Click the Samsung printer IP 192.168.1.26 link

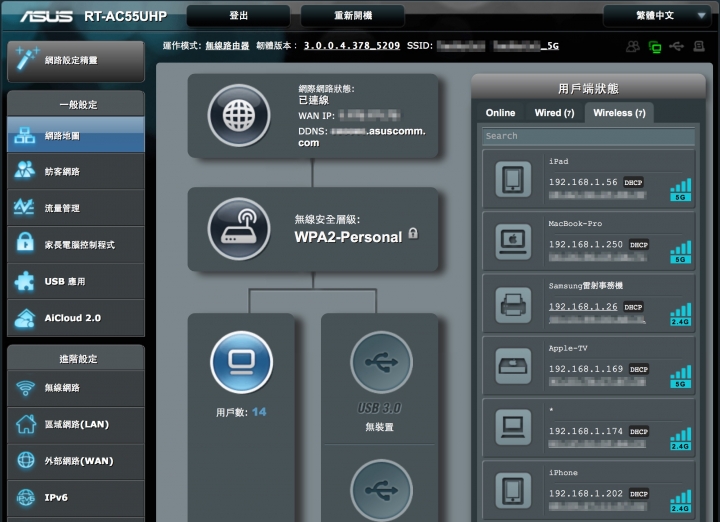(583, 306)
